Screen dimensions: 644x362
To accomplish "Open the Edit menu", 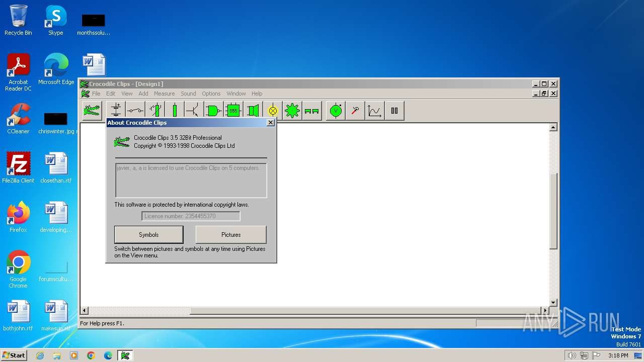I will point(111,94).
